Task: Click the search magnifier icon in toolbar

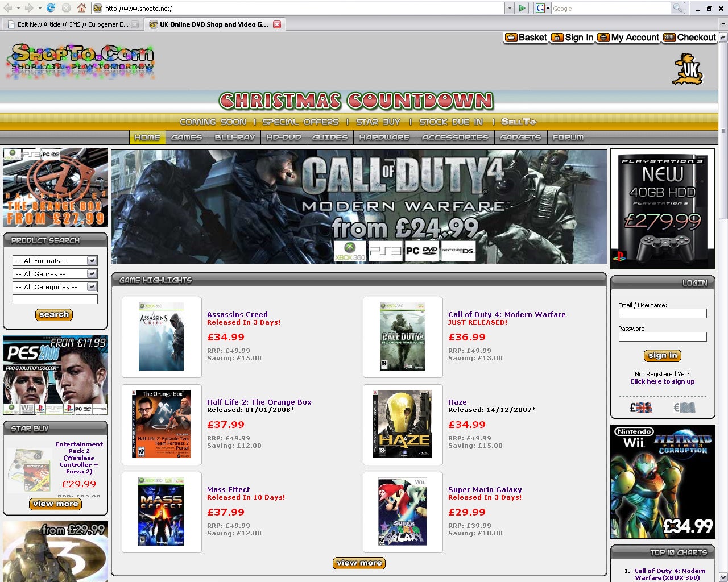Action: point(677,8)
